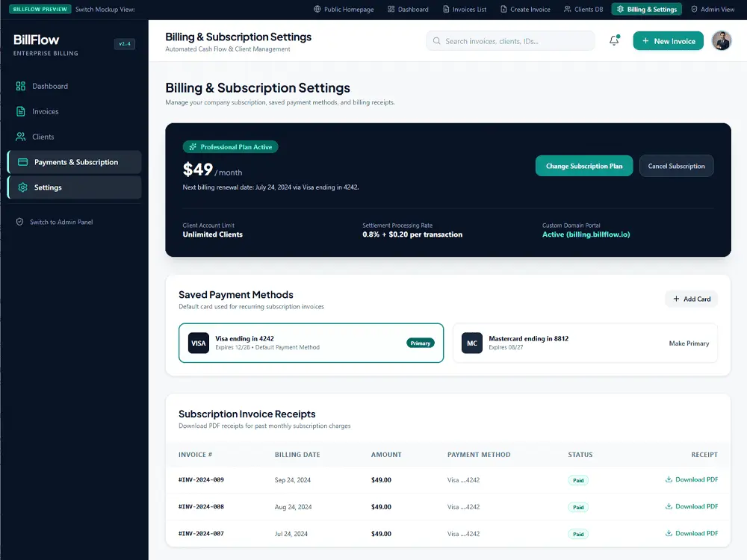
Task: Click the Invoices document icon in sidebar
Action: [20, 111]
